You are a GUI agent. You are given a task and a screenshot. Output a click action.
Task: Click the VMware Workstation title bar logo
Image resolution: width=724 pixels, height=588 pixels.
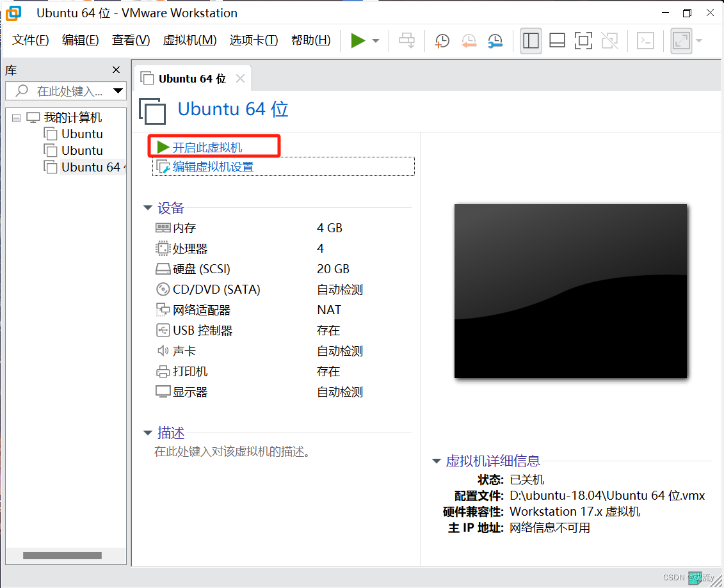13,13
